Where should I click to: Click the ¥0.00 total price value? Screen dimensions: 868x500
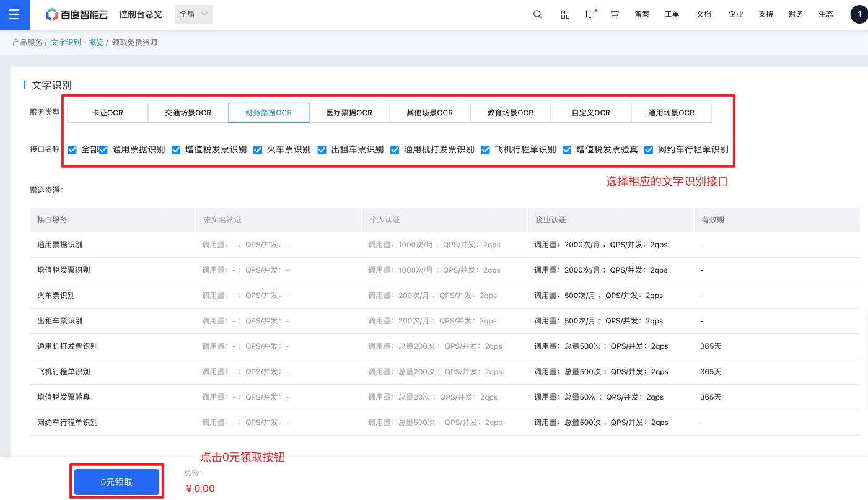200,489
